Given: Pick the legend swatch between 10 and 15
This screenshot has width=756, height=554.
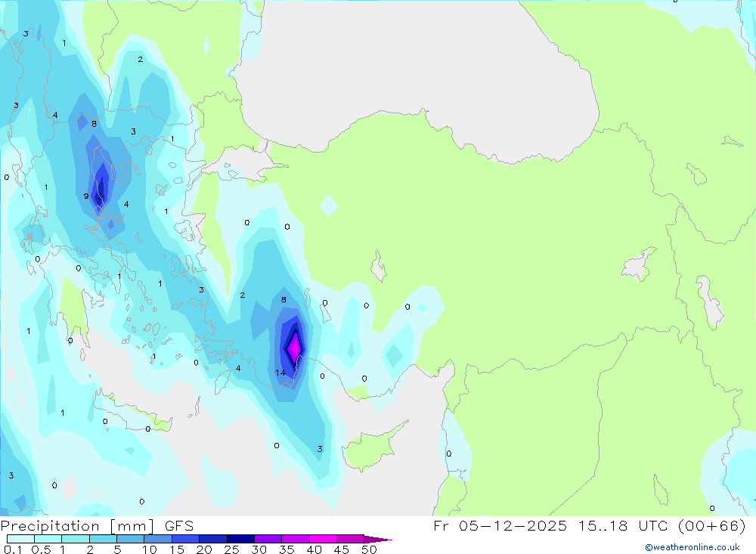Looking at the screenshot, I should (x=158, y=539).
